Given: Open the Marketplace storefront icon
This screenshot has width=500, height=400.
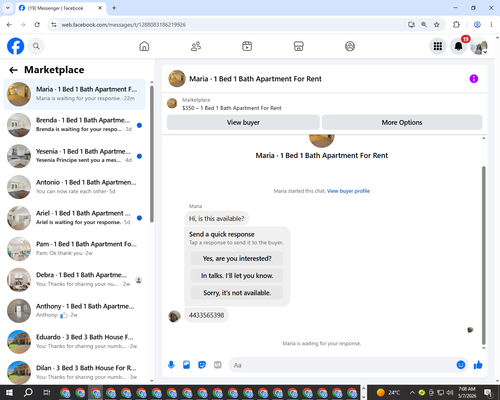Looking at the screenshot, I should pyautogui.click(x=298, y=46).
